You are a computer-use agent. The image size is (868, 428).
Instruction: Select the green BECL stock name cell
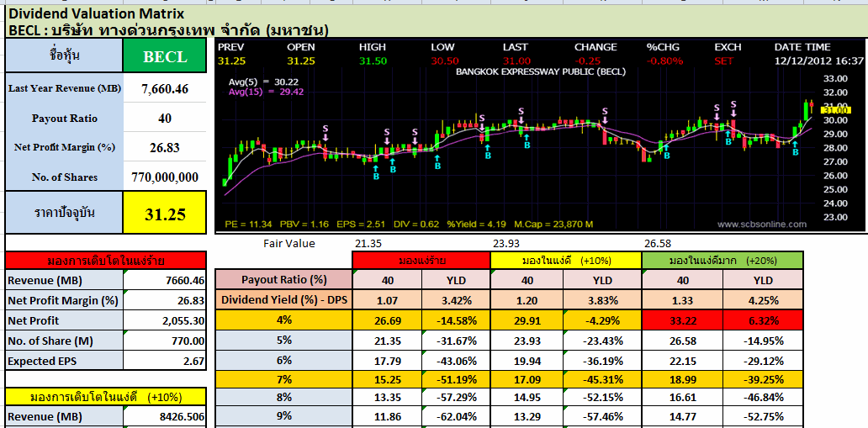[164, 56]
